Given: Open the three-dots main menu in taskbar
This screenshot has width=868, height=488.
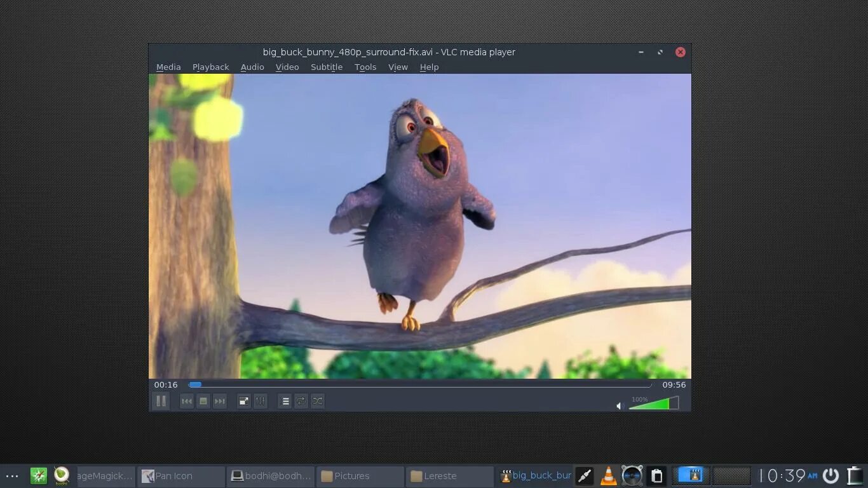Looking at the screenshot, I should tap(12, 476).
